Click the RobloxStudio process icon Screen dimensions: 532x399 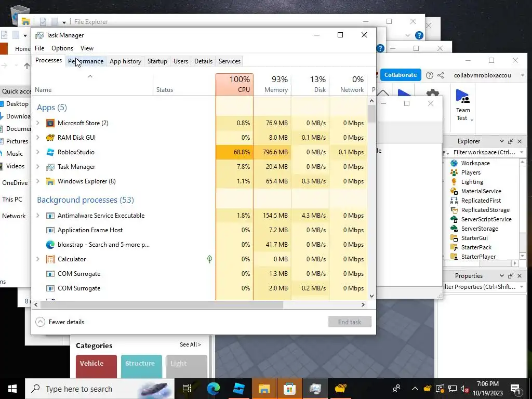[x=50, y=152]
